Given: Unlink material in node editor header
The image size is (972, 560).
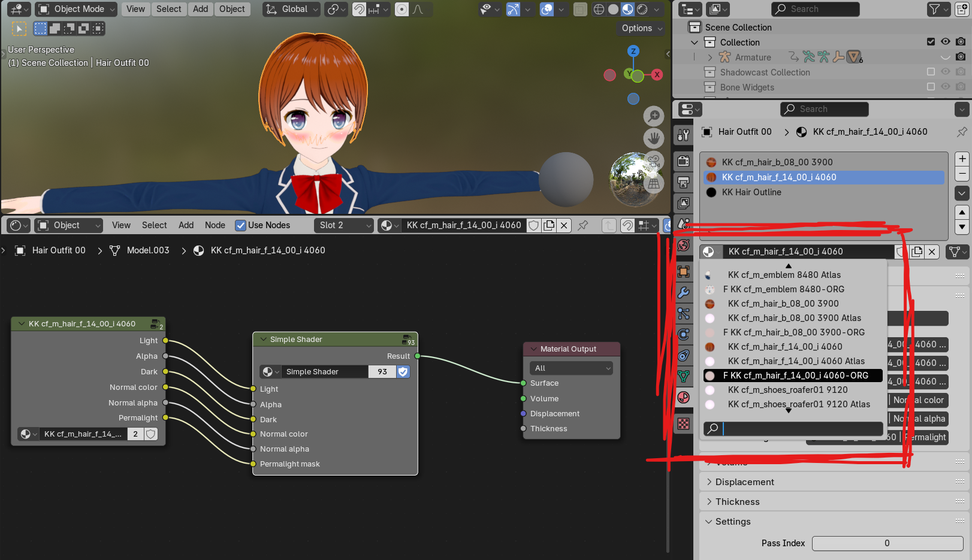Looking at the screenshot, I should [x=564, y=225].
